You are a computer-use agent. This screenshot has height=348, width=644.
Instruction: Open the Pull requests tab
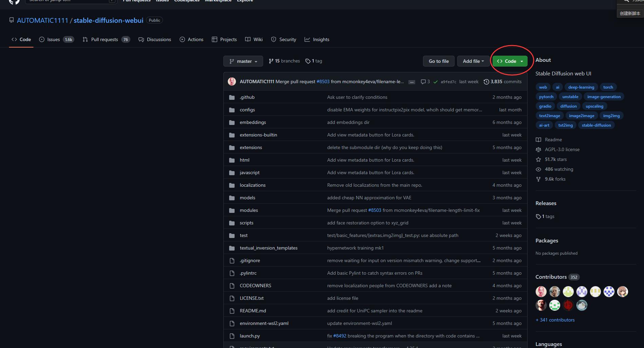pos(104,40)
